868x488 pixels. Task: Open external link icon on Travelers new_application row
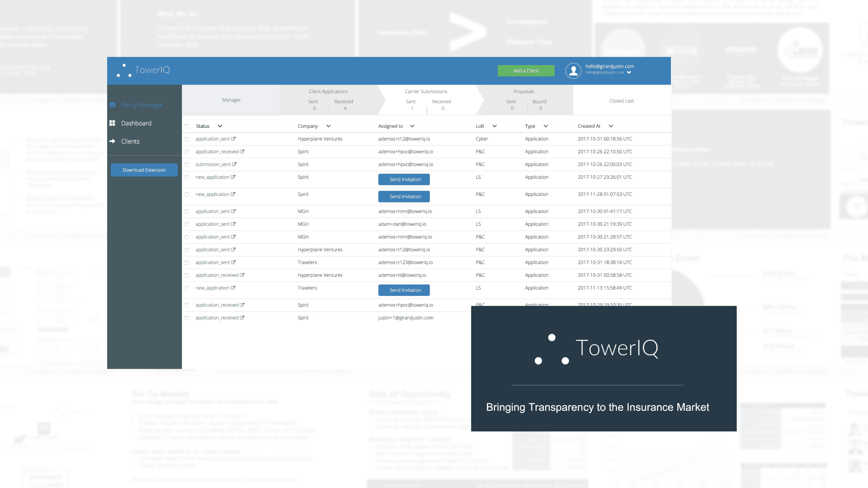[x=233, y=288]
